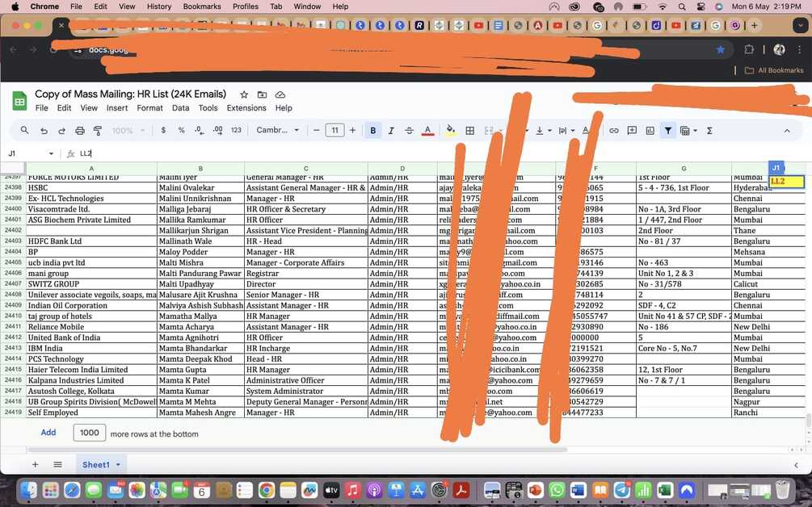Move document with folder icon

click(x=262, y=94)
